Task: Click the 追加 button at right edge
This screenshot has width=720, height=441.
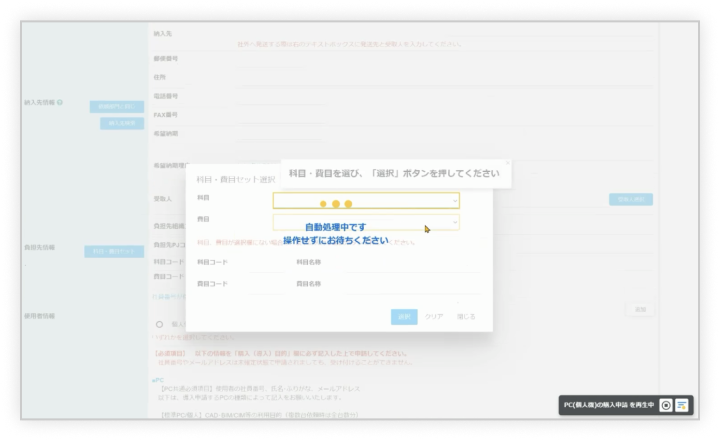Action: coord(639,310)
